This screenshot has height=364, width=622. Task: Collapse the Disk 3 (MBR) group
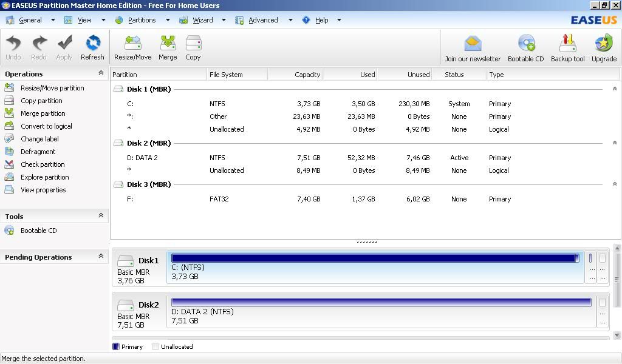pyautogui.click(x=615, y=184)
